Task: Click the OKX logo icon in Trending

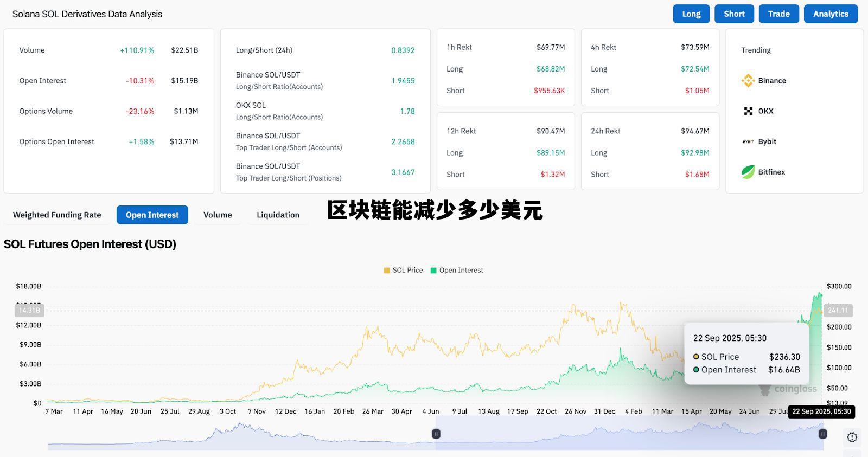Action: coord(748,111)
